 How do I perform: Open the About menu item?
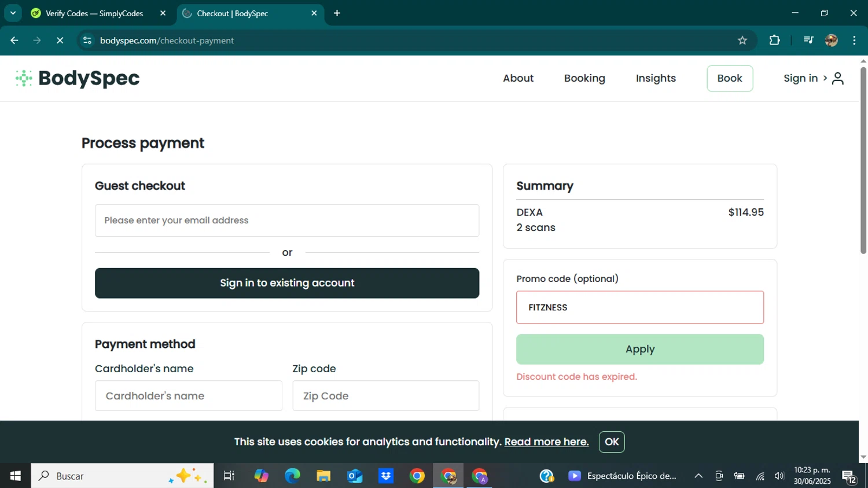click(x=518, y=78)
